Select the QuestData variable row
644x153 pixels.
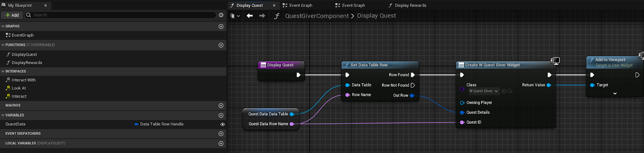(113, 124)
